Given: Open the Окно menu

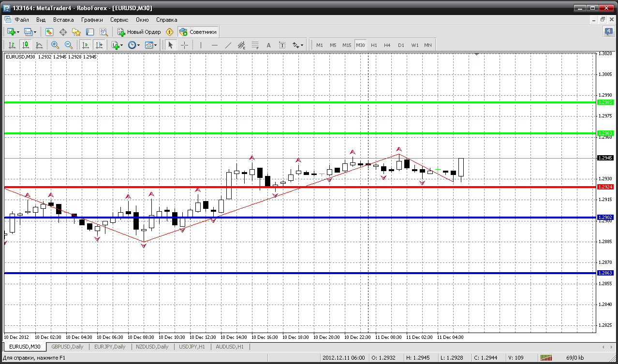Looking at the screenshot, I should click(142, 20).
